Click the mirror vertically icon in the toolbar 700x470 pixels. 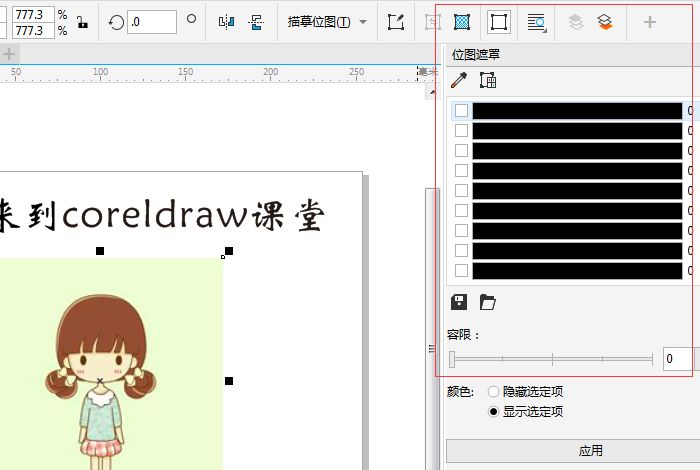256,22
